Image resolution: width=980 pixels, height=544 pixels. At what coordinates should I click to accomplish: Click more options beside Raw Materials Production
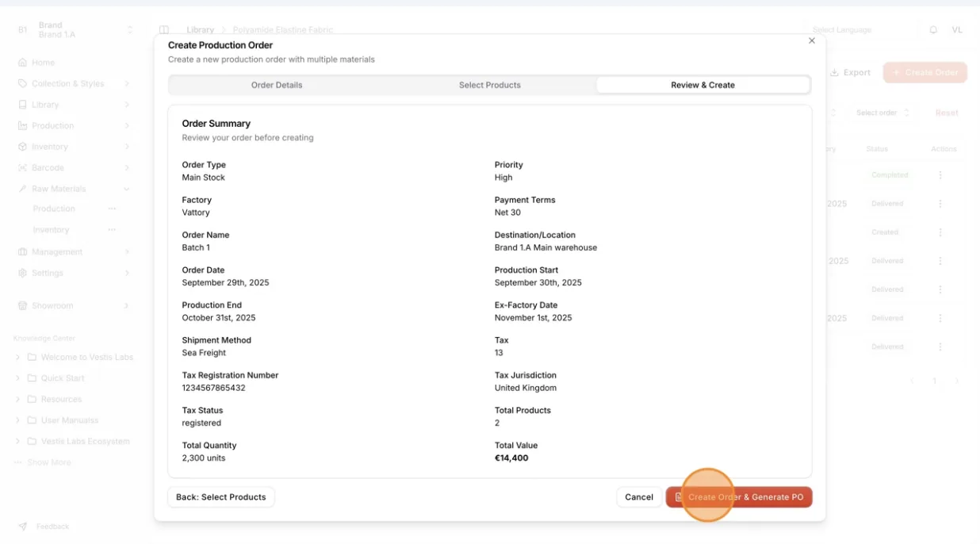pos(112,209)
